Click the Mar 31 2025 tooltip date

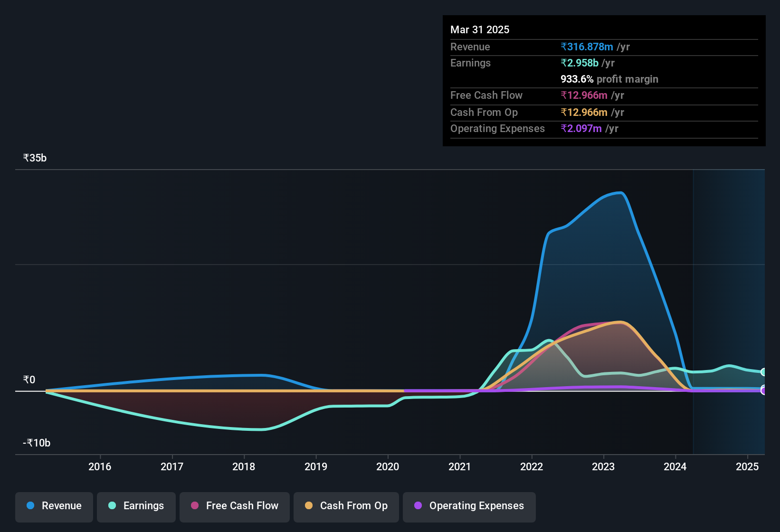click(480, 29)
